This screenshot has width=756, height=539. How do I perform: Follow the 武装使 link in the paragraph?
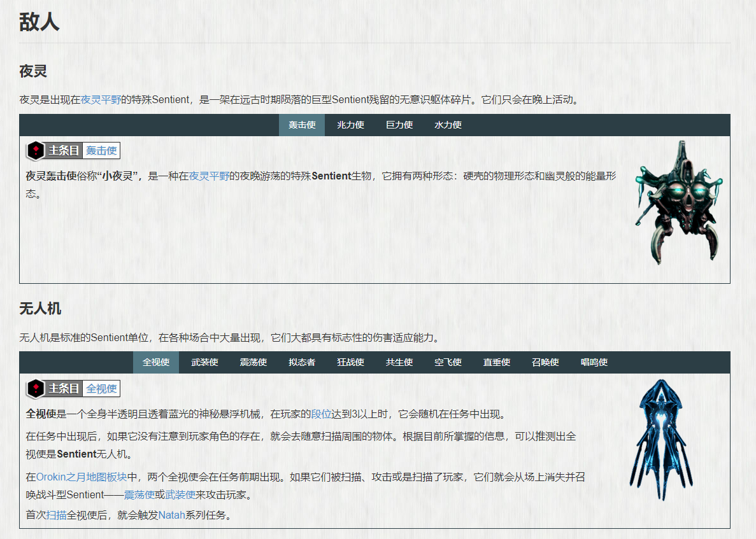[x=180, y=494]
